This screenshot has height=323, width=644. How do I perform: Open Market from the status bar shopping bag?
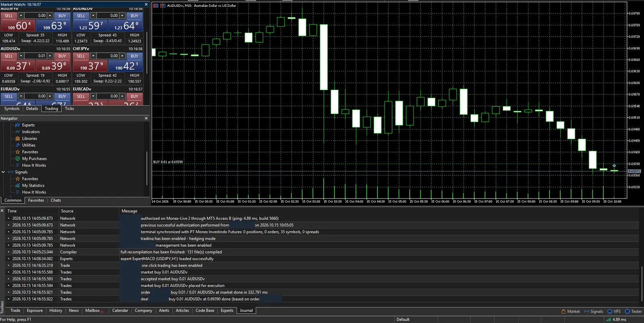[570, 311]
